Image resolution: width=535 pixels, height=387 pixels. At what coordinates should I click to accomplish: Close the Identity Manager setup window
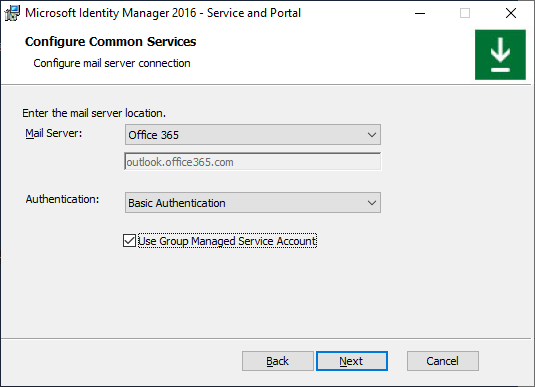511,13
